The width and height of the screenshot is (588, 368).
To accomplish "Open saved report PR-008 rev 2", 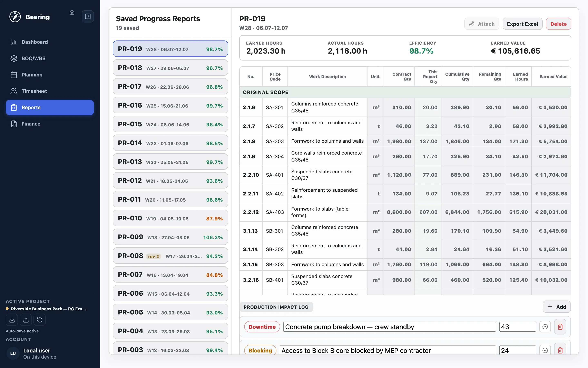I will tap(170, 256).
